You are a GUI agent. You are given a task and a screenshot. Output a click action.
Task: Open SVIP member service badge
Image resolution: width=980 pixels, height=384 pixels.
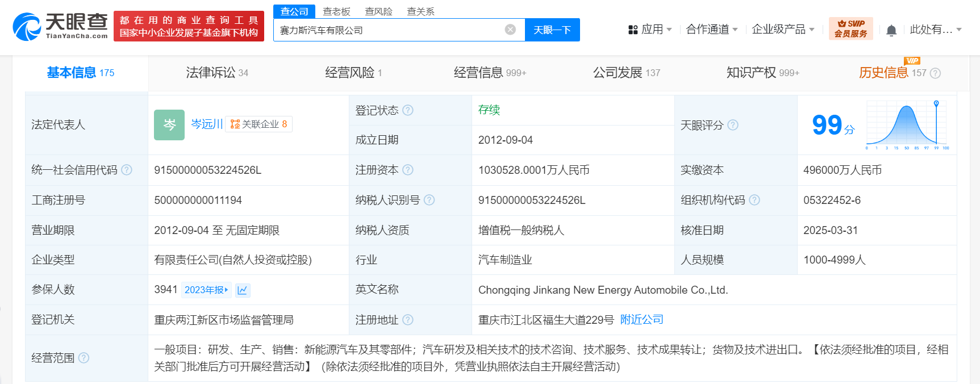pos(850,28)
